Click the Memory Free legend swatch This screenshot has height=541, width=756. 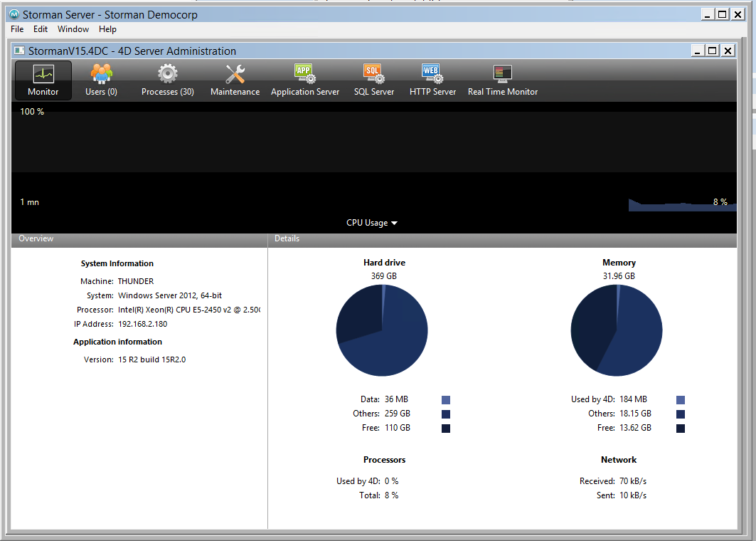(x=681, y=428)
